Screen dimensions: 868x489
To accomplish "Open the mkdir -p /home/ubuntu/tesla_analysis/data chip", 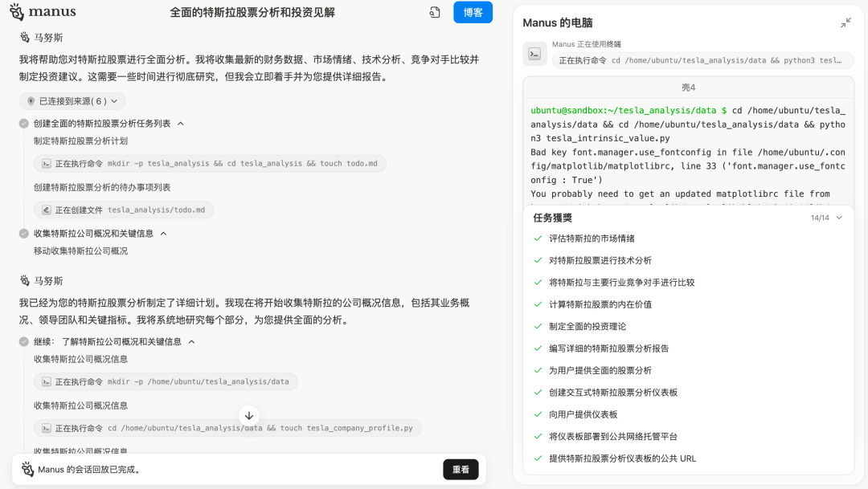I will point(166,381).
